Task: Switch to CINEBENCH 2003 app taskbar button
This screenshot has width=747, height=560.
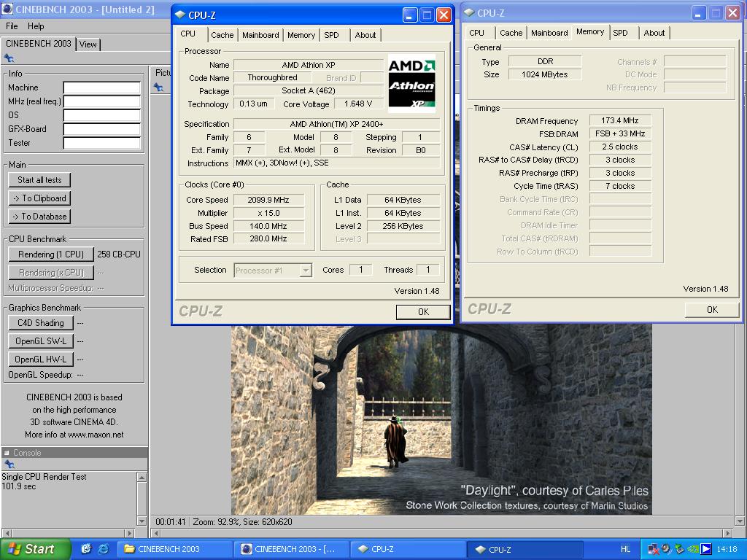Action: pos(292,549)
